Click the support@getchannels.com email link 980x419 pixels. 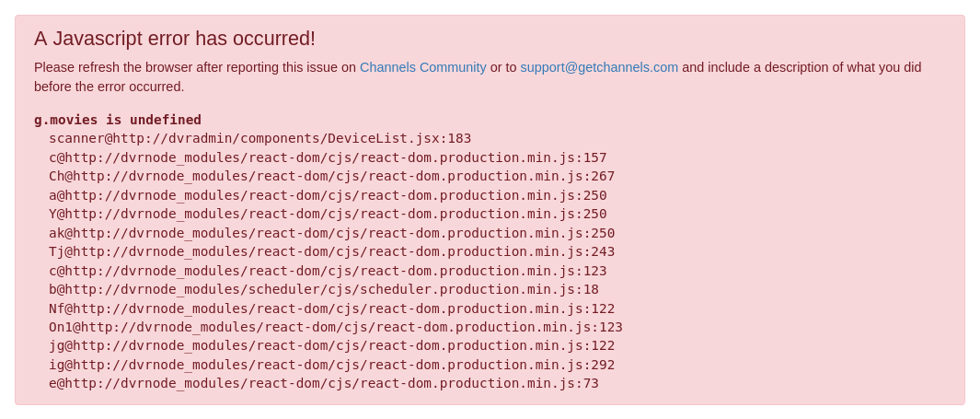pyautogui.click(x=599, y=67)
